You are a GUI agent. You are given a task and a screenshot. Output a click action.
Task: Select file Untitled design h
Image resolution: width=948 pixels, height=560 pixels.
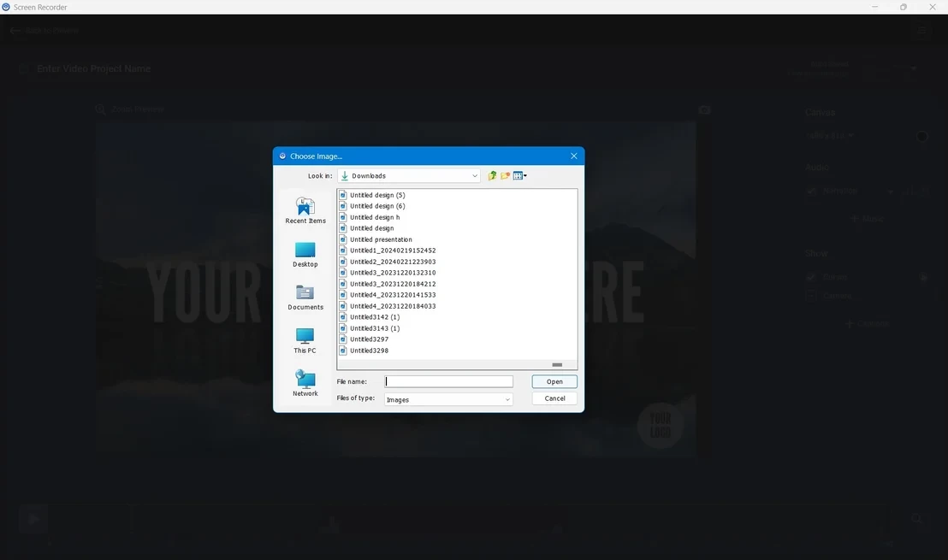[x=374, y=217]
